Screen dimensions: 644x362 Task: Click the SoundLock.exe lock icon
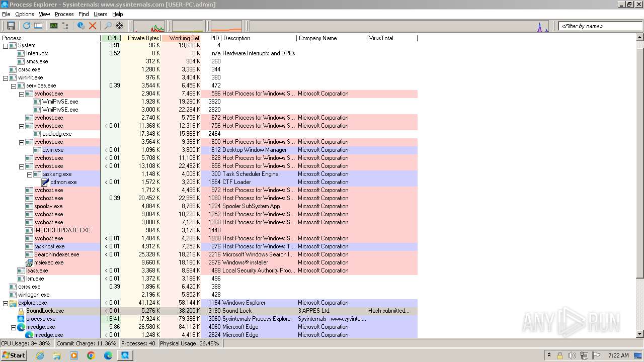coord(21,311)
